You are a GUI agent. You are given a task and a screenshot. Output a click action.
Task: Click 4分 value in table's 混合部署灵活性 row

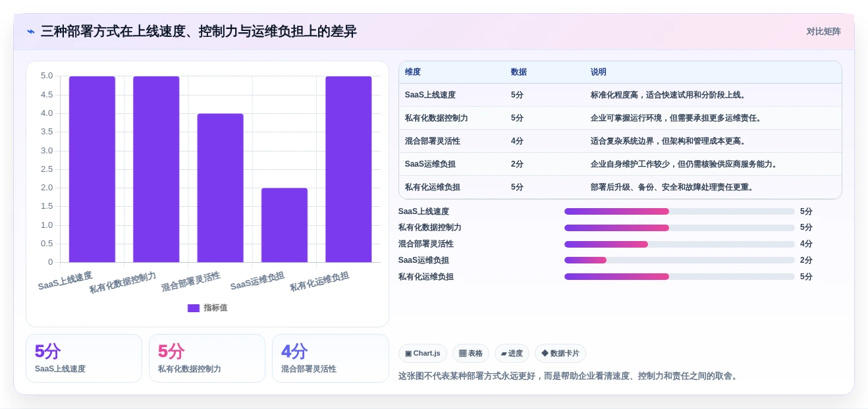517,141
